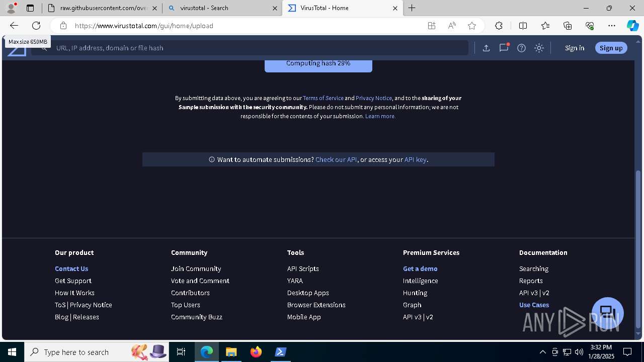Open Edge Settings and more menu

pos(612,26)
